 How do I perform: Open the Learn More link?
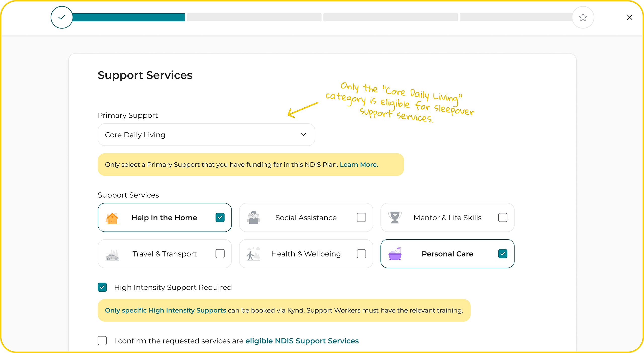coord(359,165)
